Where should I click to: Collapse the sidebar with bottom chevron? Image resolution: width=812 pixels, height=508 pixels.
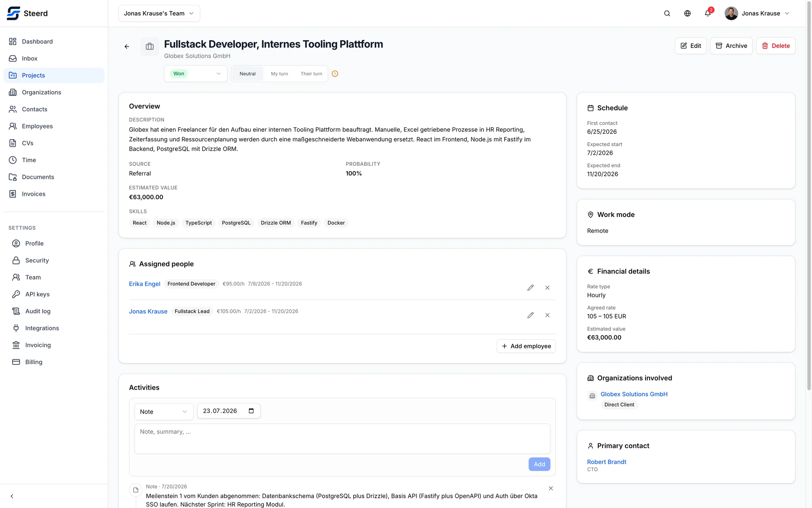12,496
